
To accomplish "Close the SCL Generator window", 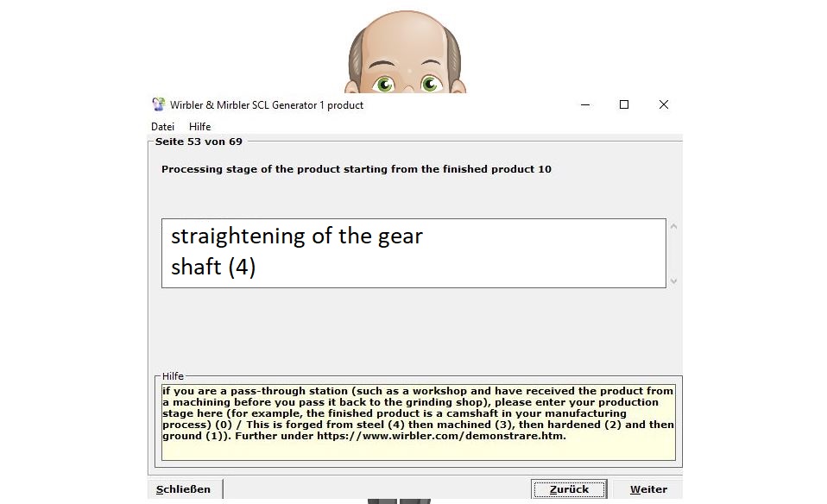I will click(663, 104).
